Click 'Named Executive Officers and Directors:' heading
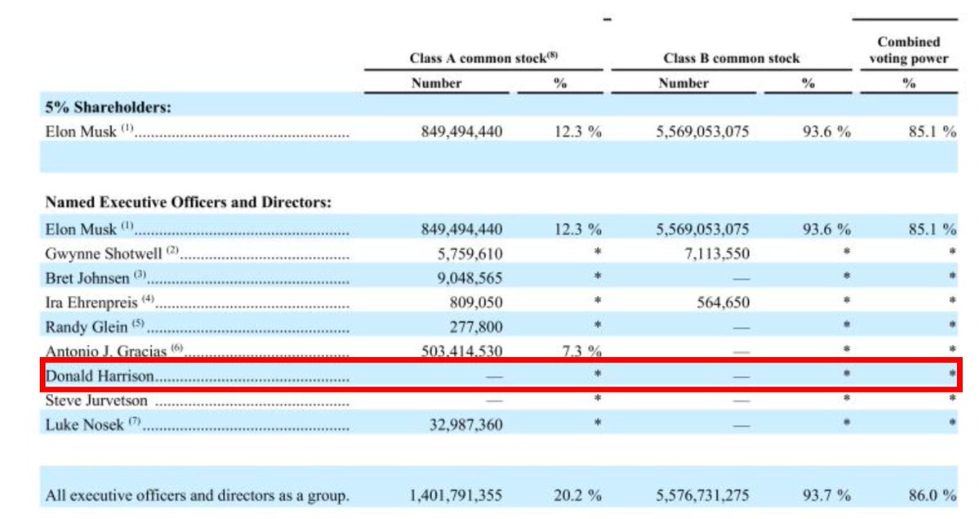The image size is (980, 519). (x=188, y=202)
